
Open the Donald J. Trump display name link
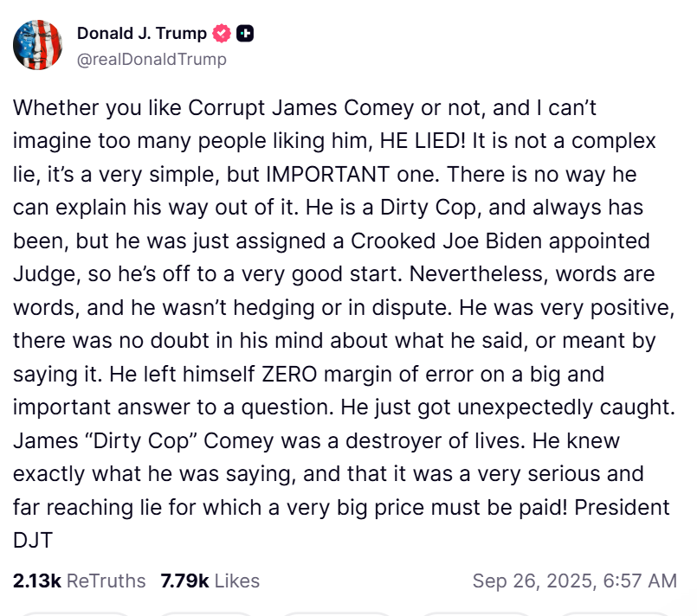(x=142, y=34)
